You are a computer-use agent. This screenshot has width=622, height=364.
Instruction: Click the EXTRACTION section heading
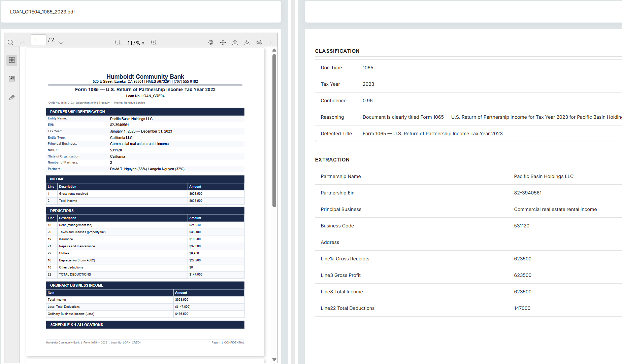(x=332, y=160)
